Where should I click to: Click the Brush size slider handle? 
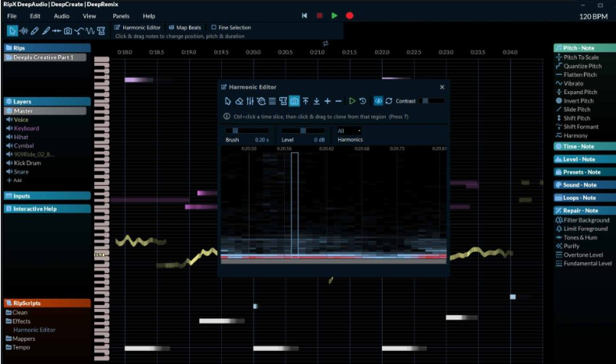click(x=235, y=131)
